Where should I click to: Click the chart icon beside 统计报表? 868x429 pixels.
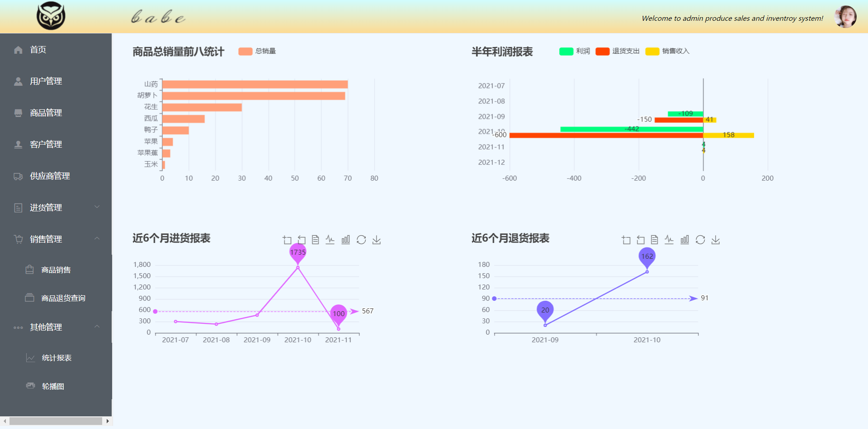click(30, 358)
